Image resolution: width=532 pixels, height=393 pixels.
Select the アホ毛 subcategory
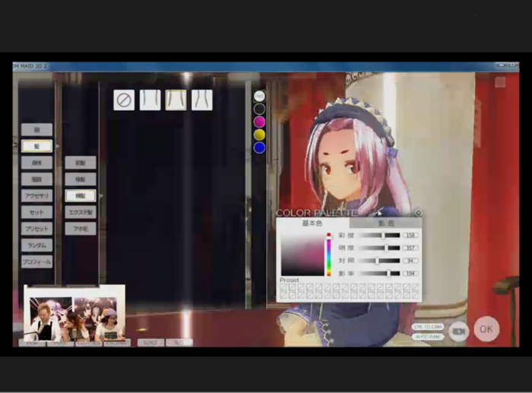pyautogui.click(x=81, y=229)
